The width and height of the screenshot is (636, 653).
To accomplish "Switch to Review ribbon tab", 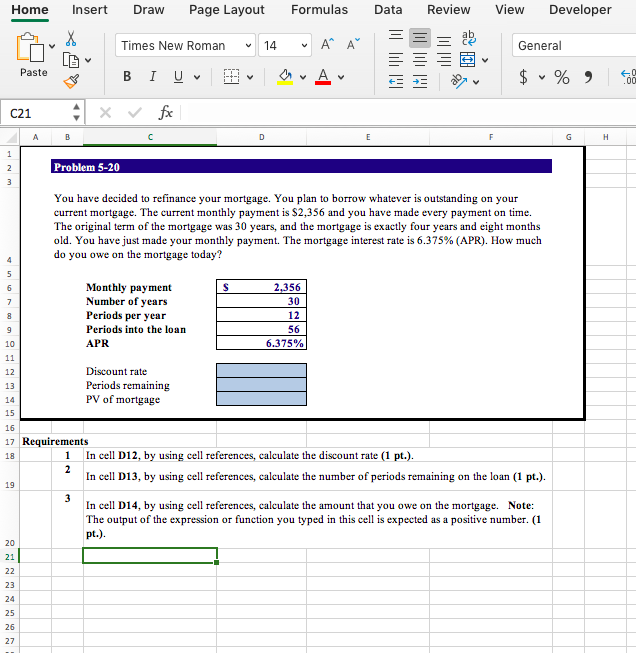I will click(449, 10).
